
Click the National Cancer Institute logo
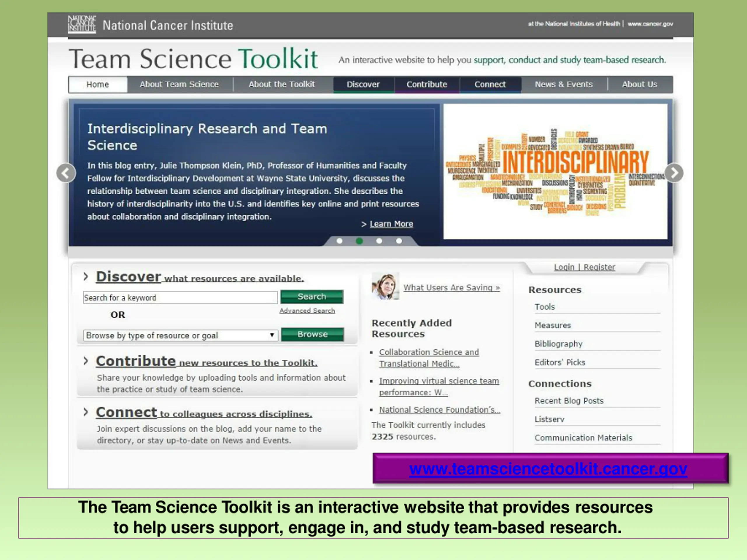[x=82, y=24]
